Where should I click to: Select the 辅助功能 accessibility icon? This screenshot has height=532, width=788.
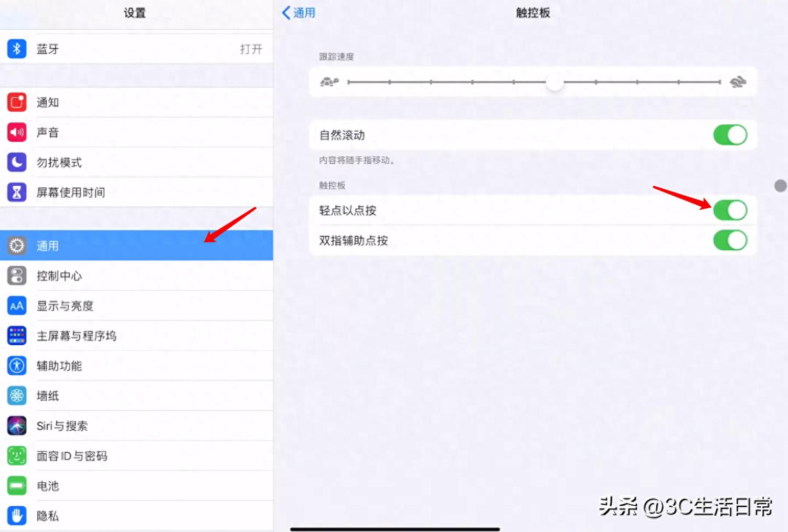coord(16,366)
